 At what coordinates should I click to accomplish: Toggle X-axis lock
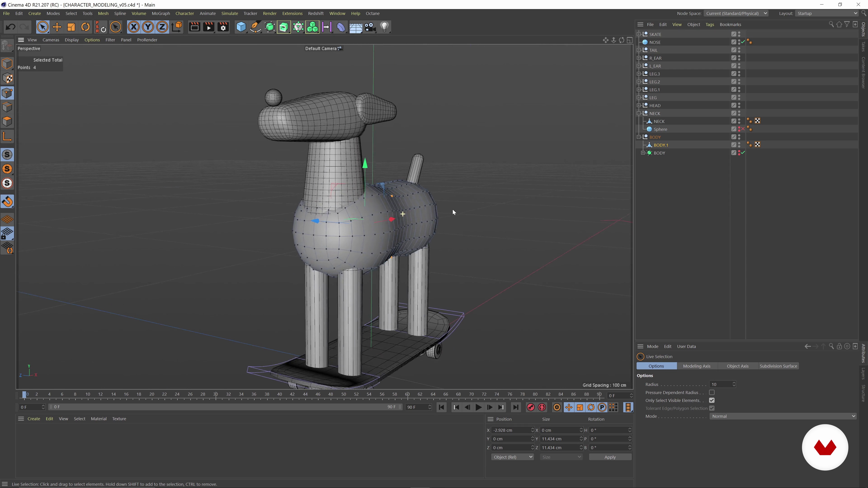(133, 27)
